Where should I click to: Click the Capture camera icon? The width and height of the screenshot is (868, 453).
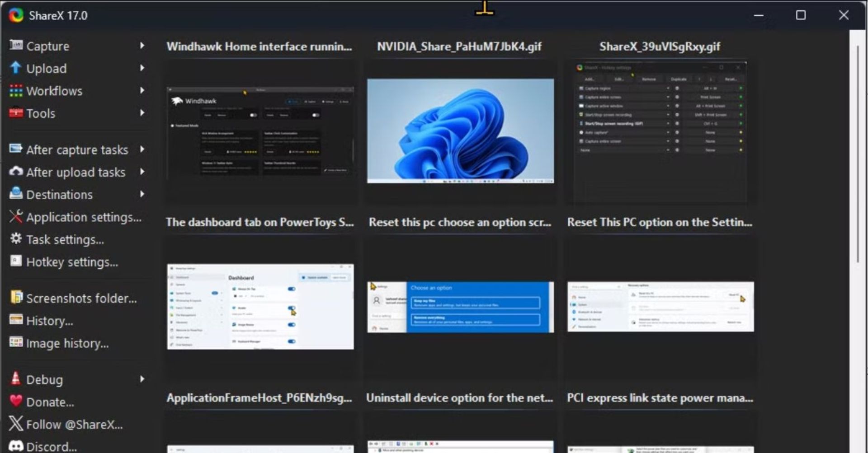[16, 45]
